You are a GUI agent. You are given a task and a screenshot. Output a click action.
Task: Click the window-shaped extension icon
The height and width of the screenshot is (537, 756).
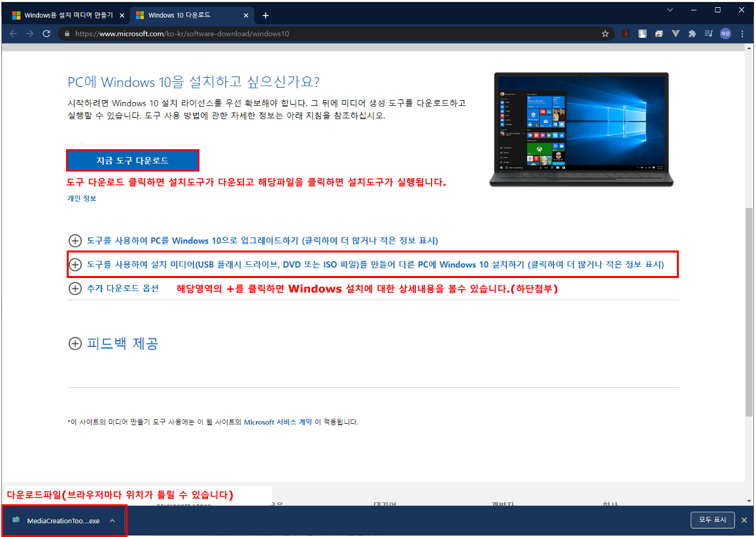[x=659, y=34]
